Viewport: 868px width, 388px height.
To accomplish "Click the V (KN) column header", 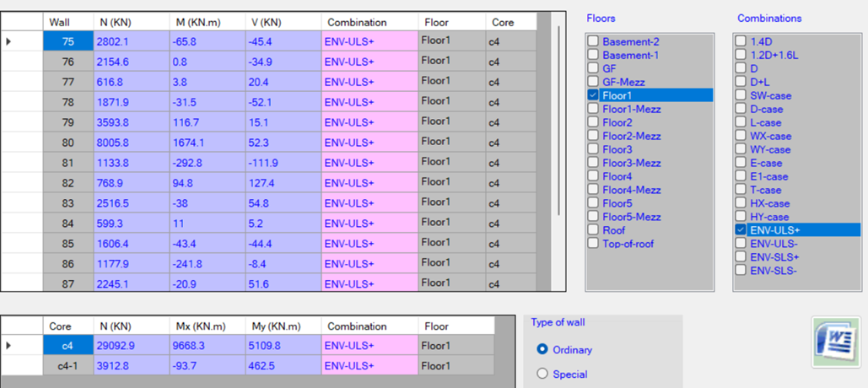I will pos(283,22).
